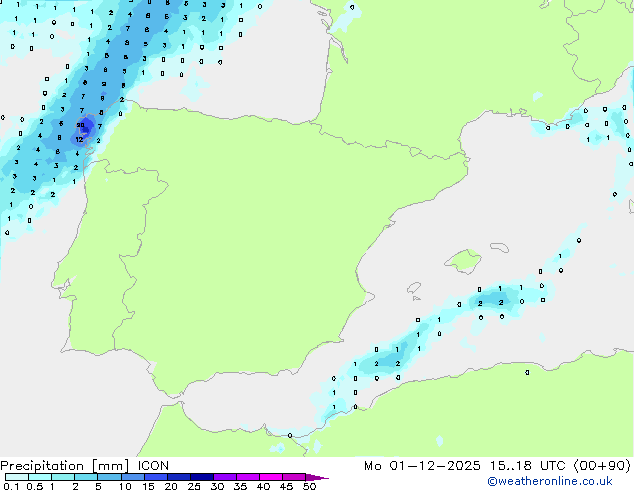This screenshot has height=490, width=634.
Task: Pick the 2–5 mm legend color swatch
Action: [x=86, y=477]
